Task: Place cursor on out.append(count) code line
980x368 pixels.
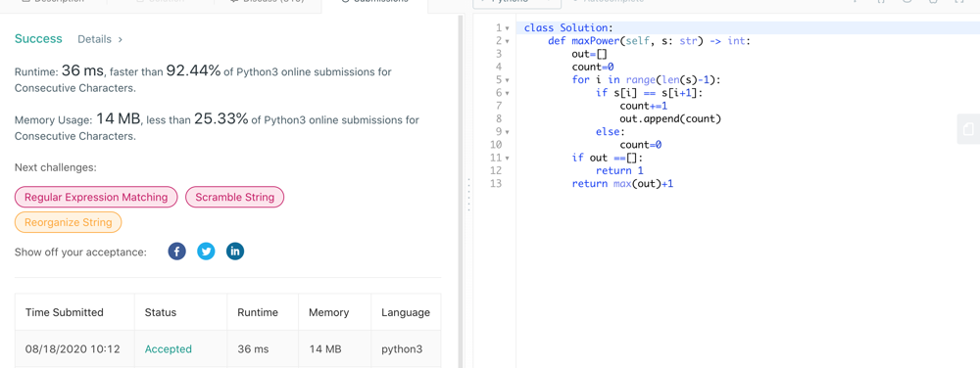Action: 670,118
